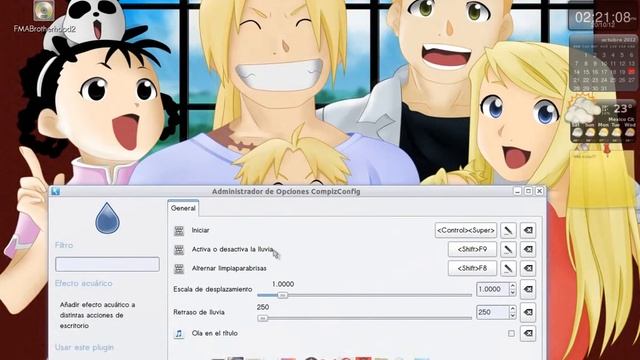Image resolution: width=640 pixels, height=360 pixels.
Task: Click the 'Iniciar' option label
Action: [x=200, y=230]
